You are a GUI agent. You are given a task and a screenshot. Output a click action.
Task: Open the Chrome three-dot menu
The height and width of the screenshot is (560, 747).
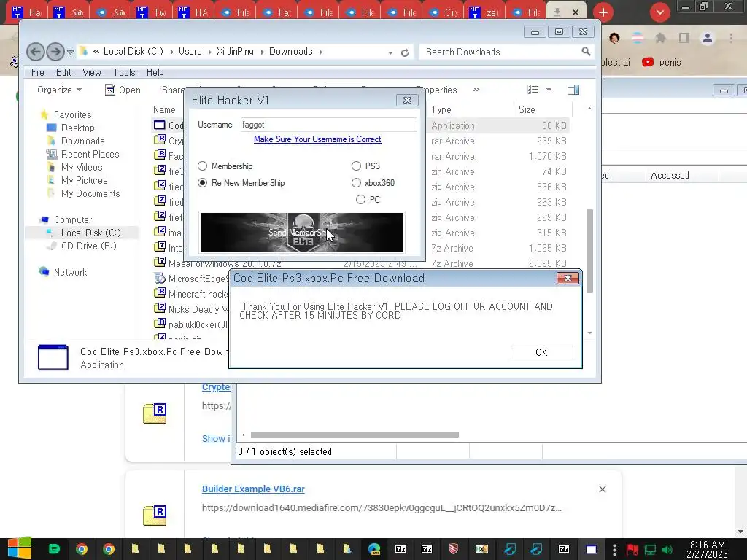(x=731, y=38)
